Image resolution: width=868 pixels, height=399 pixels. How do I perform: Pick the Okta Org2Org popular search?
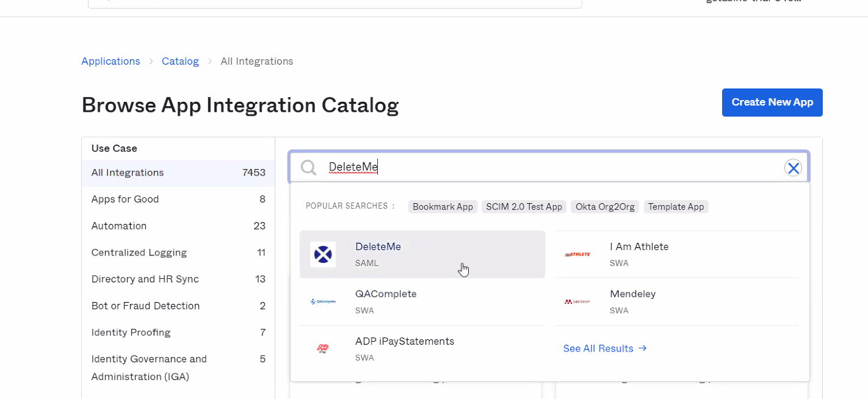pos(605,207)
